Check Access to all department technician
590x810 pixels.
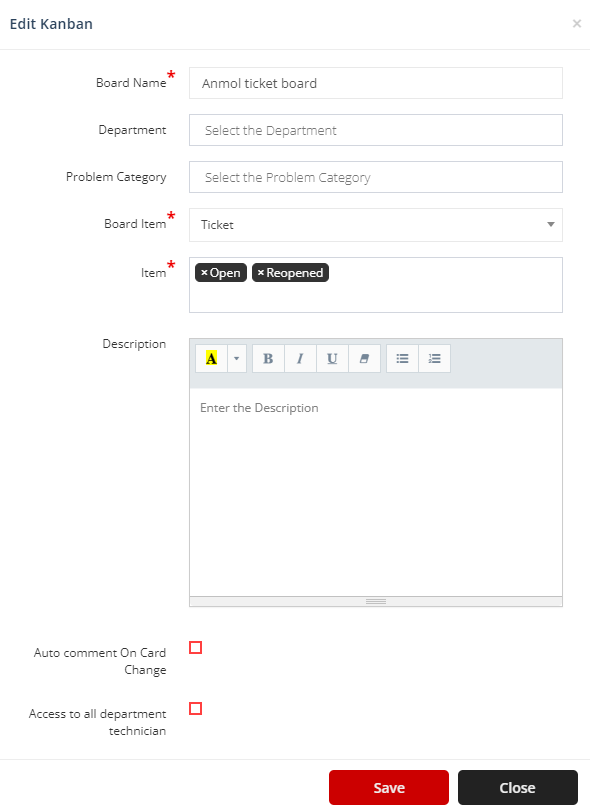(x=195, y=708)
